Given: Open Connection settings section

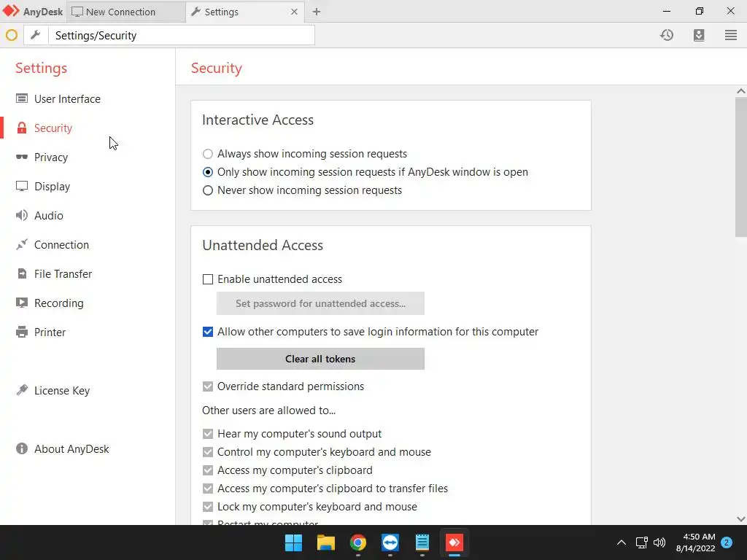Looking at the screenshot, I should [x=61, y=245].
